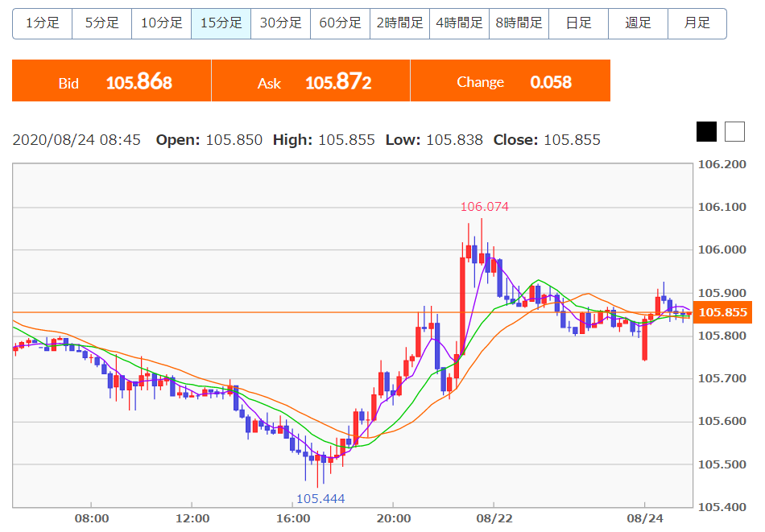Select the 10分足 chart interval
The width and height of the screenshot is (765, 532).
coord(162,23)
